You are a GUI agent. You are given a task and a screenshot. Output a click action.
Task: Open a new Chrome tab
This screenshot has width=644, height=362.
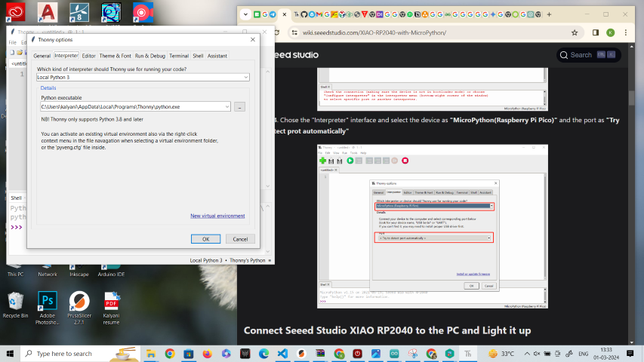tap(549, 14)
